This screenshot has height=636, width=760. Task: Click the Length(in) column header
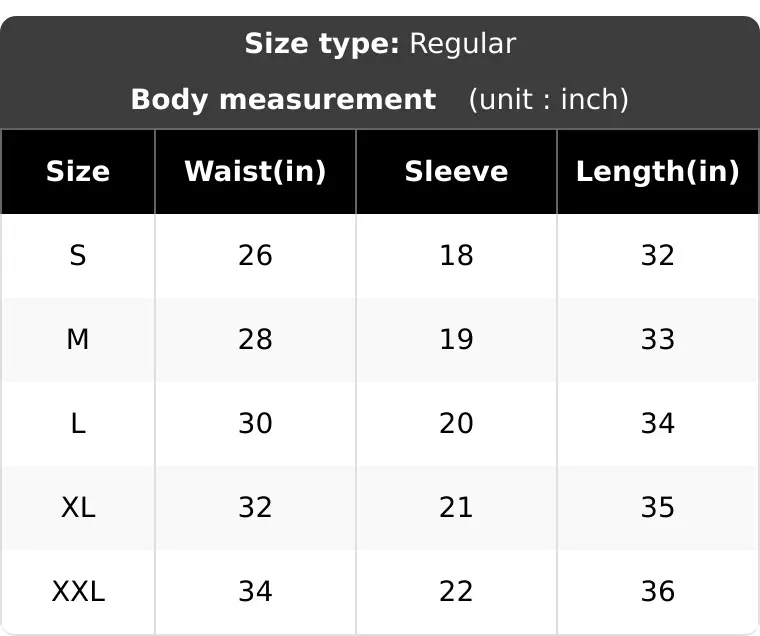pyautogui.click(x=658, y=172)
